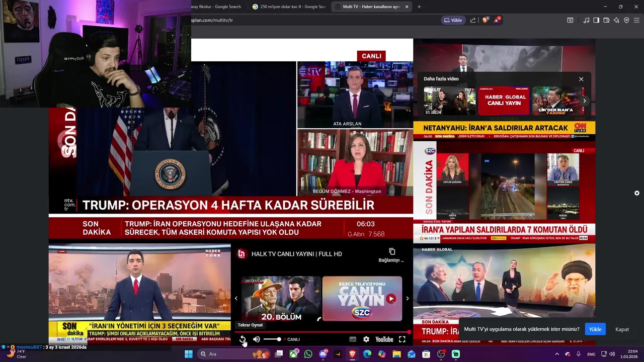
Task: Open the browser hamburger main menu
Action: [637, 20]
